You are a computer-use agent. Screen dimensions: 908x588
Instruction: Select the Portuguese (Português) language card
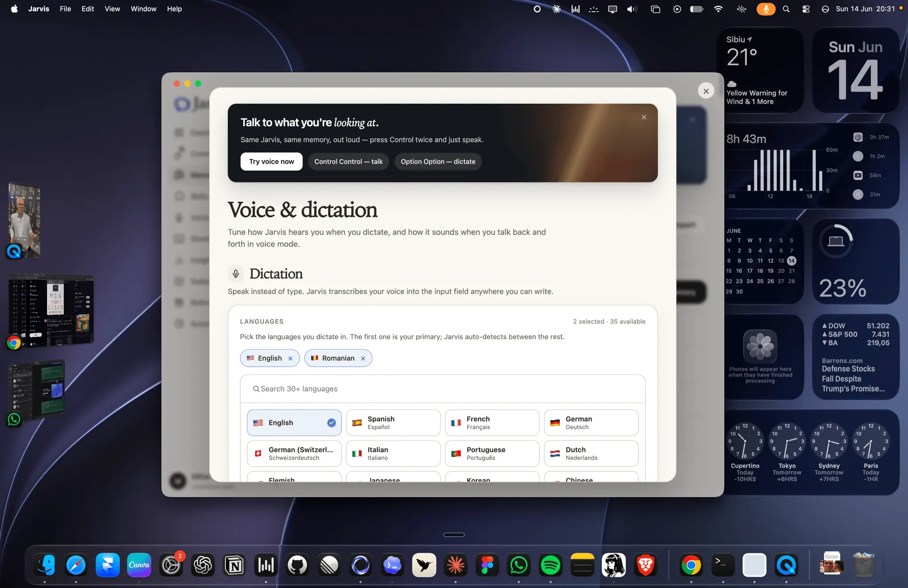[492, 453]
